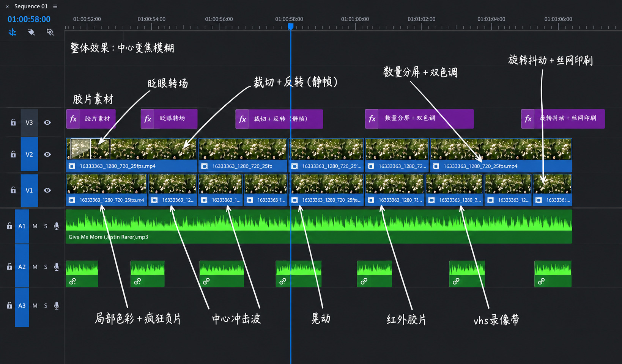This screenshot has width=622, height=364.
Task: Click fx badge on 数量分屏+双色调 clip
Action: [x=372, y=119]
